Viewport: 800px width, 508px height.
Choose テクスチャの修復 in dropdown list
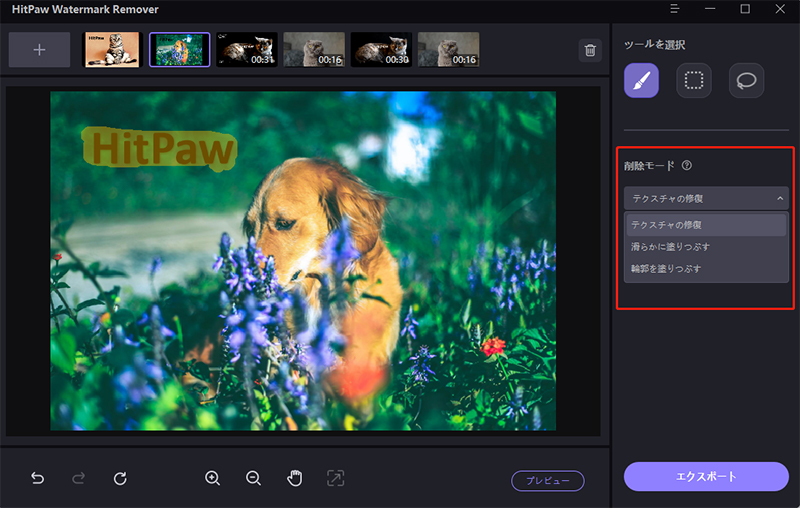pyautogui.click(x=666, y=224)
